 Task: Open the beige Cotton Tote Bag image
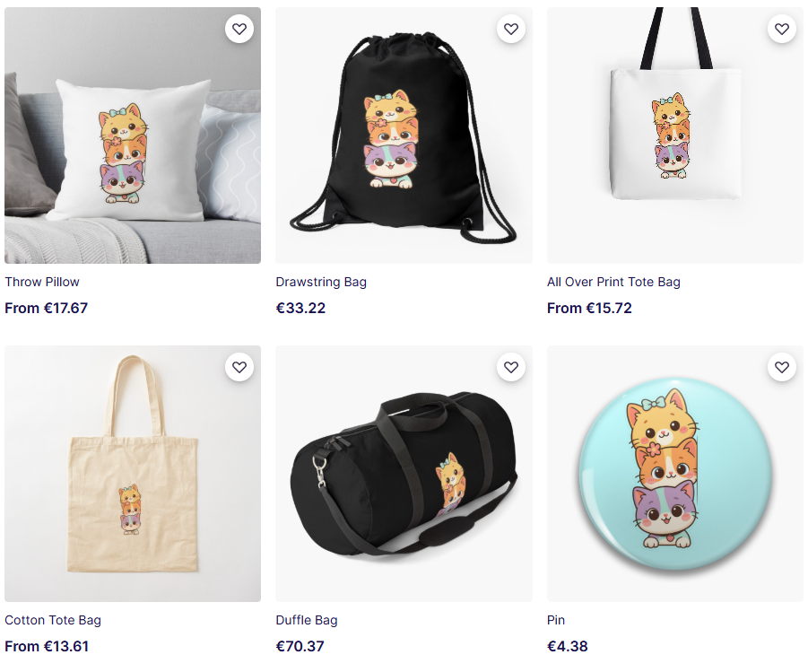point(133,474)
